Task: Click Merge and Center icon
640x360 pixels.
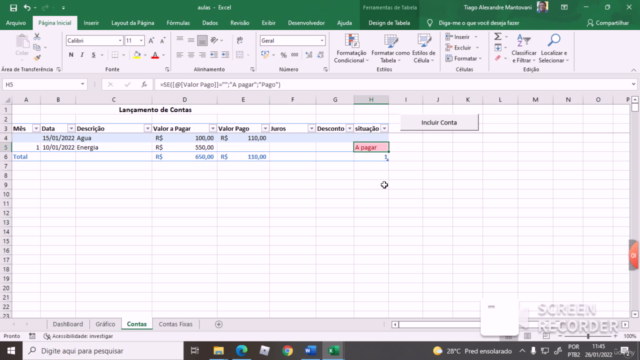Action: tap(240, 55)
